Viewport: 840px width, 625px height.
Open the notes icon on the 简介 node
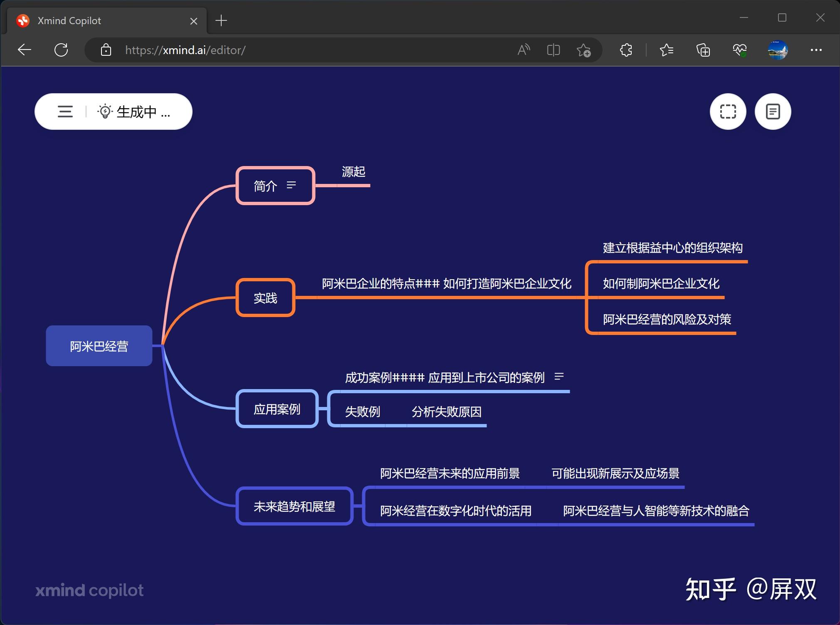(291, 185)
